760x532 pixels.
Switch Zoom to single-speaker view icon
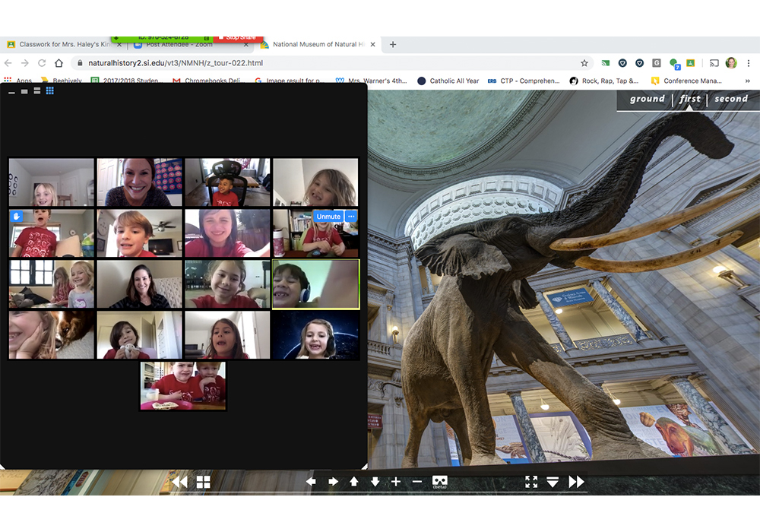click(x=24, y=91)
